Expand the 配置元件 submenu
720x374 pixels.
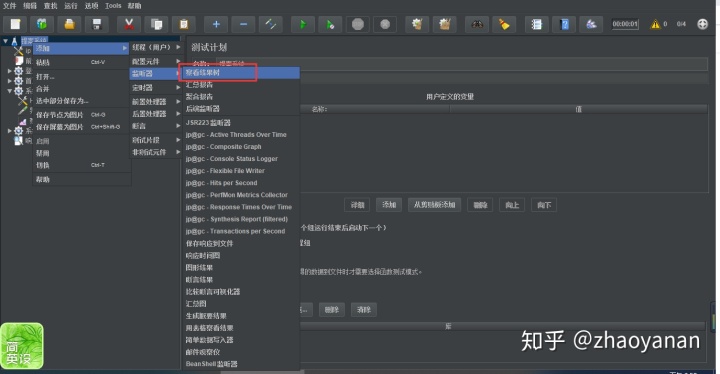pos(156,61)
